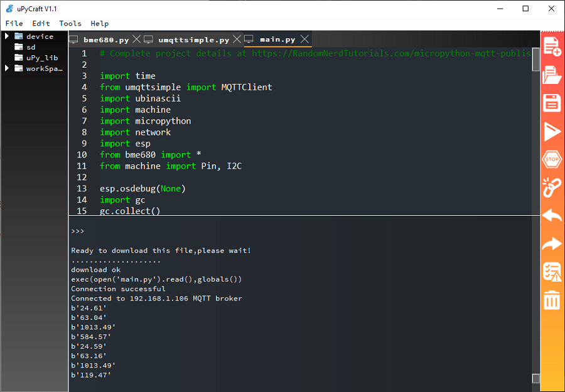This screenshot has width=565, height=392.
Task: Disconnect the board via the chain link icon
Action: [551, 188]
